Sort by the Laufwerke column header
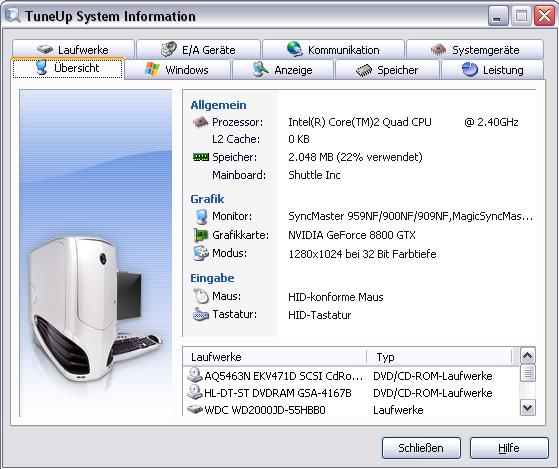Screen dimensions: 559x469 (x=275, y=357)
